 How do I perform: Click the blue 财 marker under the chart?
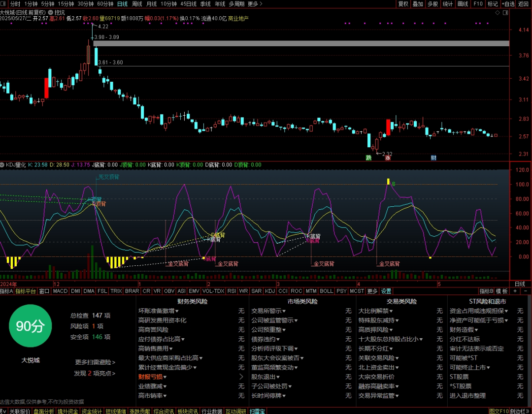pyautogui.click(x=433, y=158)
